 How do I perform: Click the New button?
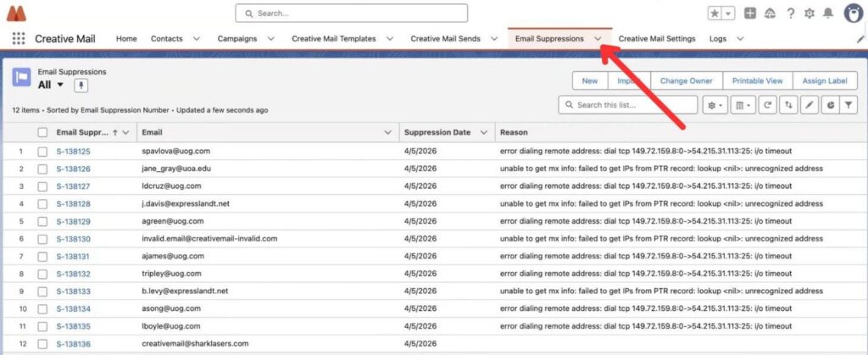[x=590, y=80]
